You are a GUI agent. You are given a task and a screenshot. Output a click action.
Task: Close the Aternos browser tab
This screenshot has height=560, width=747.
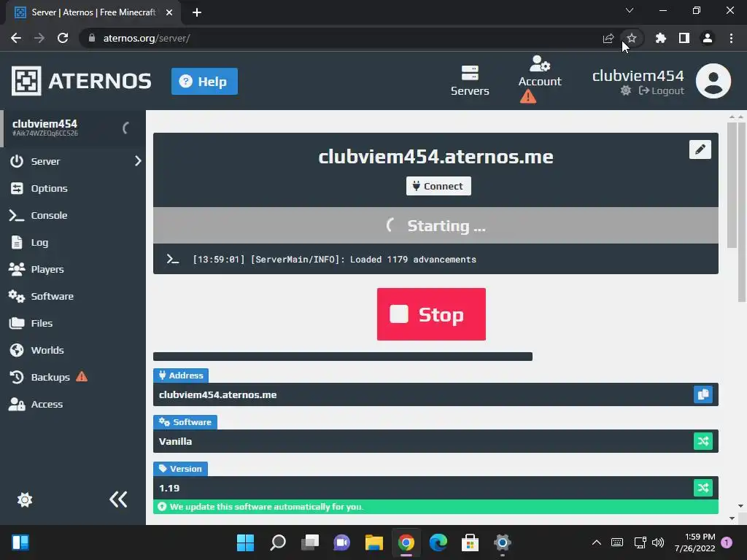click(169, 12)
